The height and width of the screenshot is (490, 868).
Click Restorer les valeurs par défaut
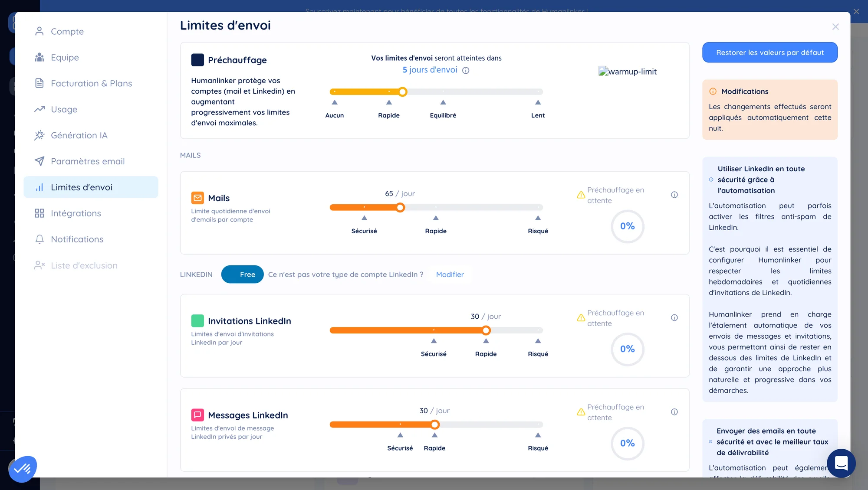(x=770, y=52)
